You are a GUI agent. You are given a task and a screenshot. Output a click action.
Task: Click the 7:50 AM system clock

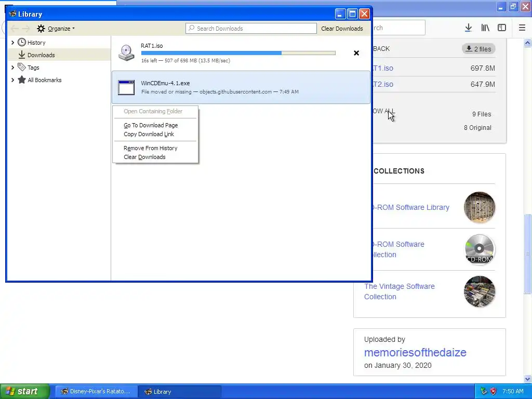(513, 391)
